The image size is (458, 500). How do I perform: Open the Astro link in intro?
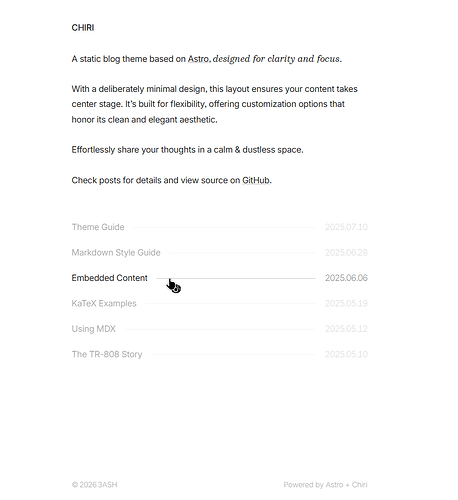[x=199, y=59]
